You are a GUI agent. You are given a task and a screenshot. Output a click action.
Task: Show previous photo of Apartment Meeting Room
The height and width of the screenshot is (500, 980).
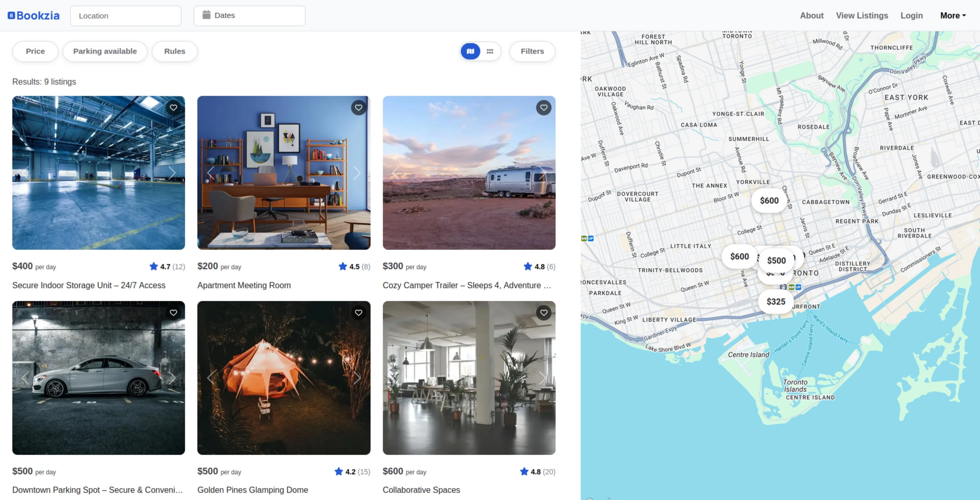click(210, 173)
